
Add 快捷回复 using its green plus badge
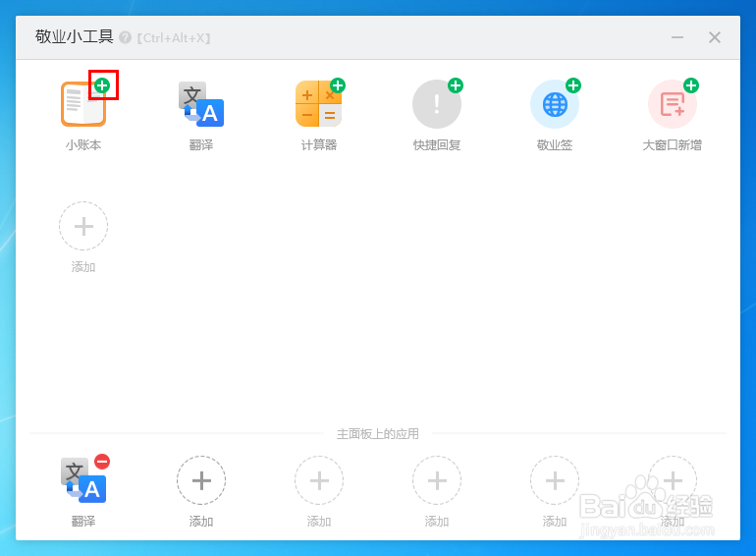(x=456, y=85)
